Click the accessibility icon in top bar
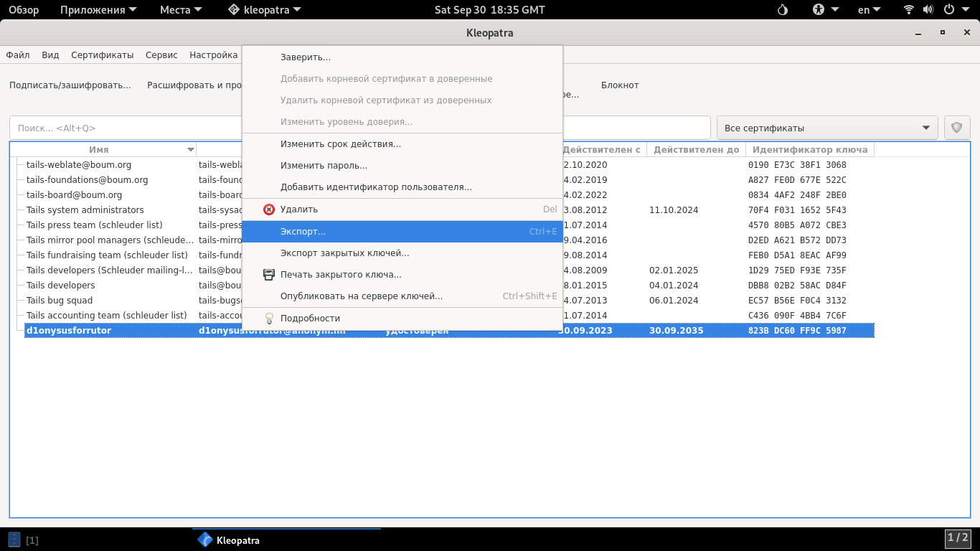The image size is (980, 551). coord(819,10)
